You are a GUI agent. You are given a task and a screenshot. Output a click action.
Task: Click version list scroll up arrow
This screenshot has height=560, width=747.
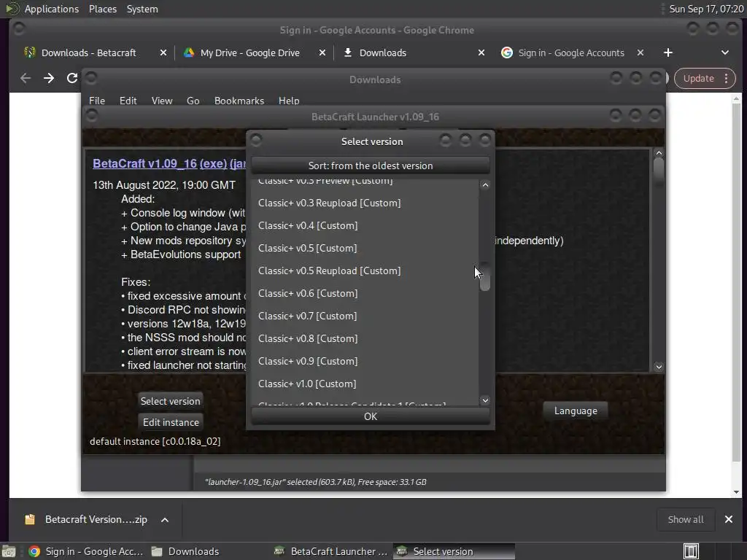pyautogui.click(x=485, y=185)
